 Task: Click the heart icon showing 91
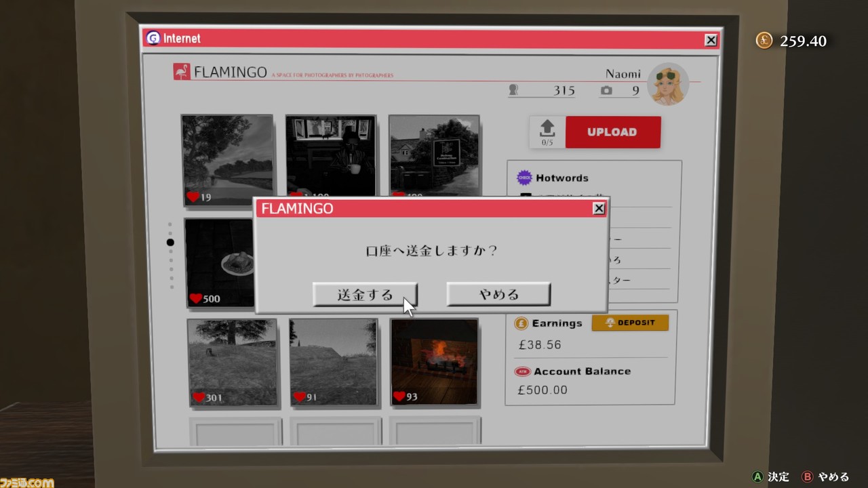299,396
